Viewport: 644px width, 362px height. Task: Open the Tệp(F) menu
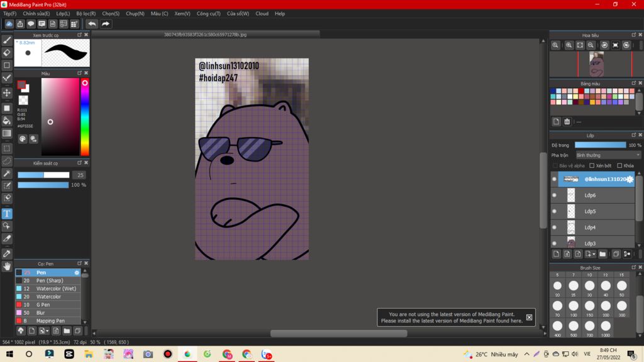tap(10, 14)
